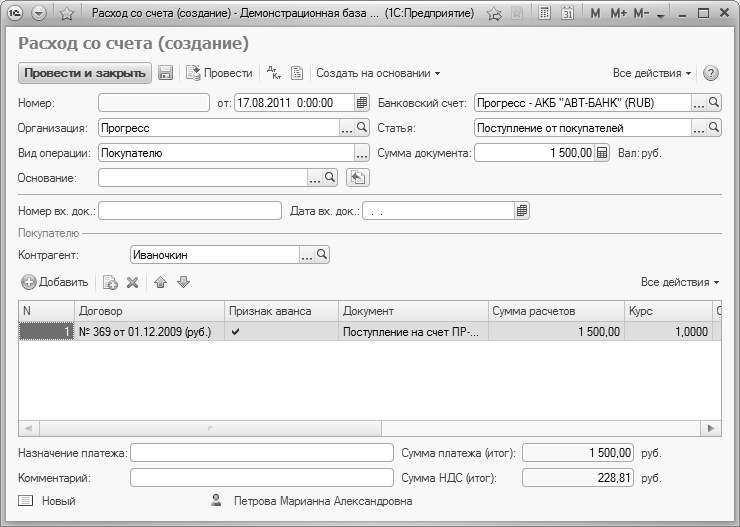This screenshot has height=527, width=740.
Task: Open calculator for Сумма документа field
Action: click(601, 153)
